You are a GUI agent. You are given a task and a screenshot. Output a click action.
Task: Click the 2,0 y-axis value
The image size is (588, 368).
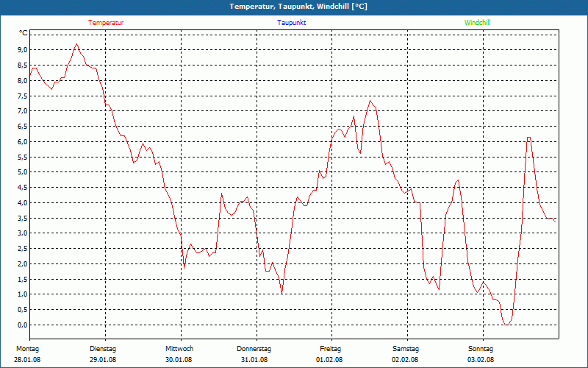pos(23,263)
